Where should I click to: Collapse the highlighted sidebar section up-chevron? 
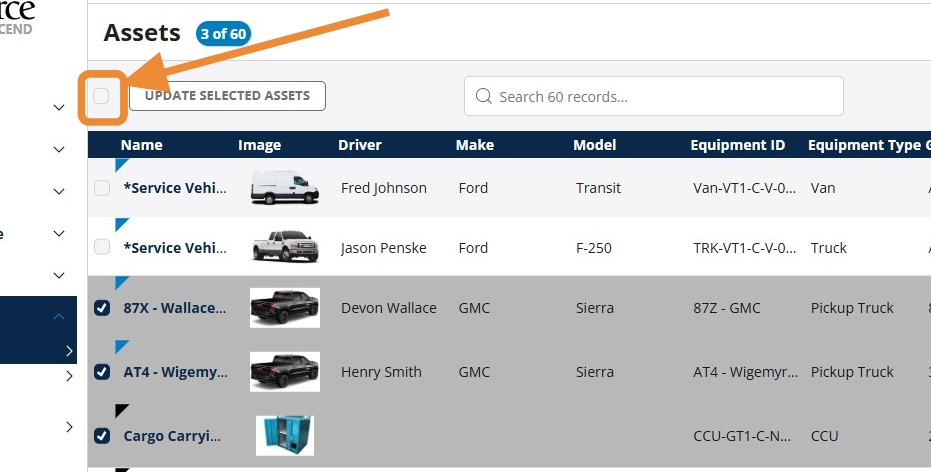click(x=59, y=316)
